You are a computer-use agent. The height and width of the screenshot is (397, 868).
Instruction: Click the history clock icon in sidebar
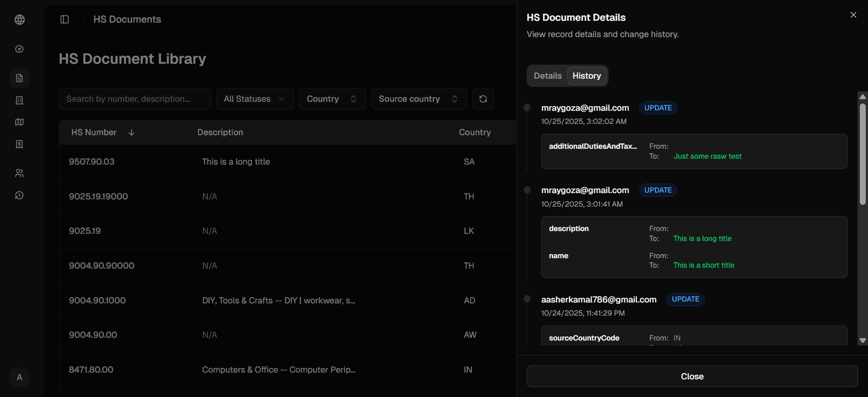coord(19,195)
